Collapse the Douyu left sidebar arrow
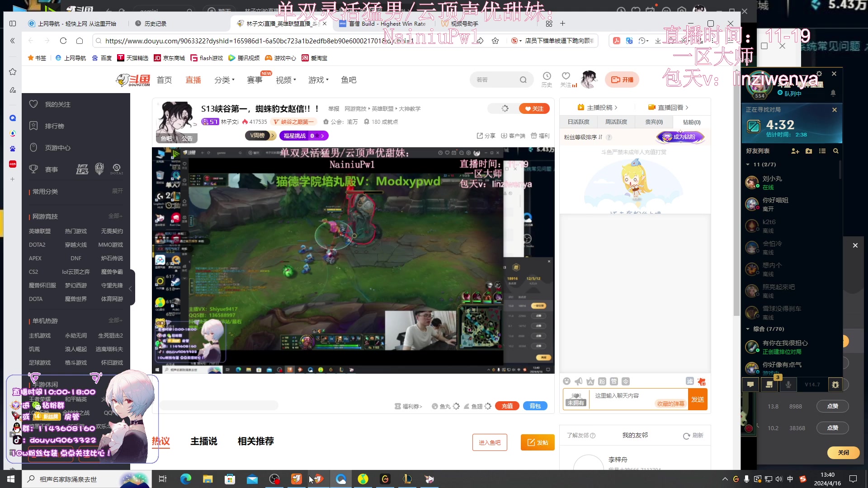Image resolution: width=868 pixels, height=488 pixels. (x=130, y=288)
